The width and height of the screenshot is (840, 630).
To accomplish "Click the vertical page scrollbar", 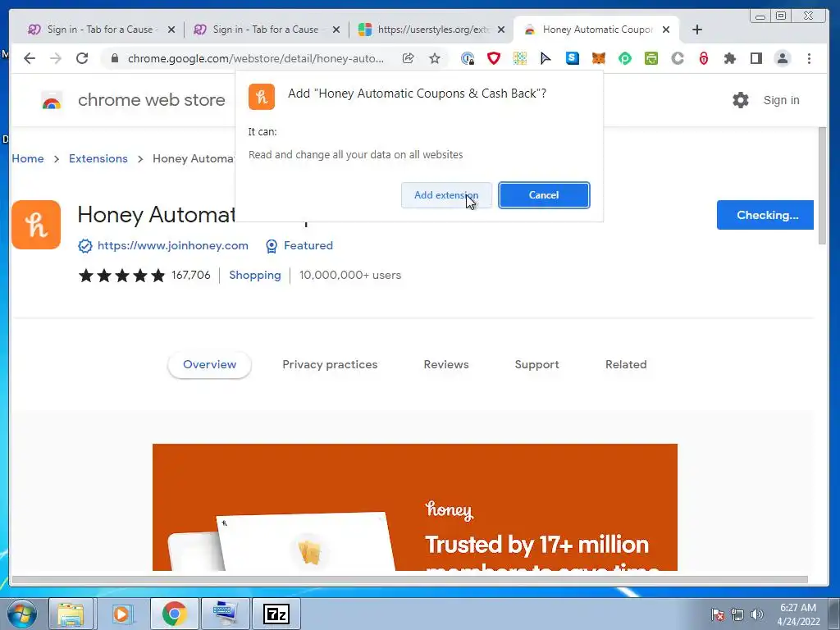I will (822, 186).
